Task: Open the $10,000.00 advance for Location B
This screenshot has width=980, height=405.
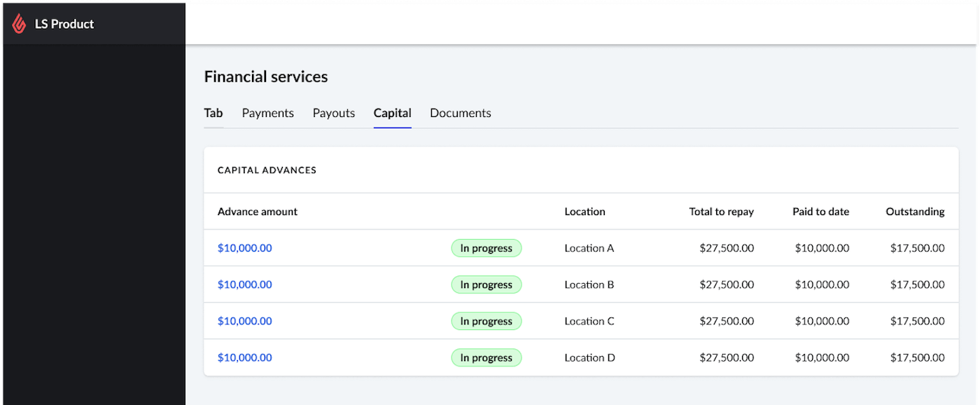Action: click(x=244, y=284)
